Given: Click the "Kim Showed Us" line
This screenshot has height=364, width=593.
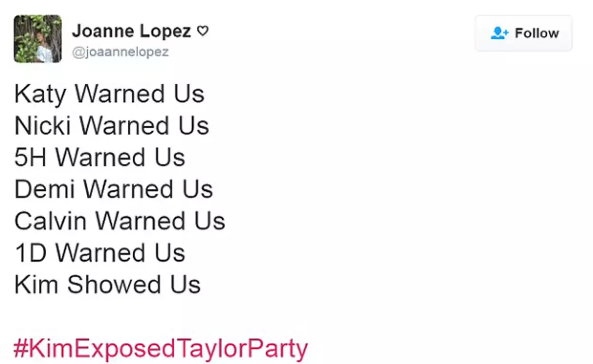Looking at the screenshot, I should point(107,284).
